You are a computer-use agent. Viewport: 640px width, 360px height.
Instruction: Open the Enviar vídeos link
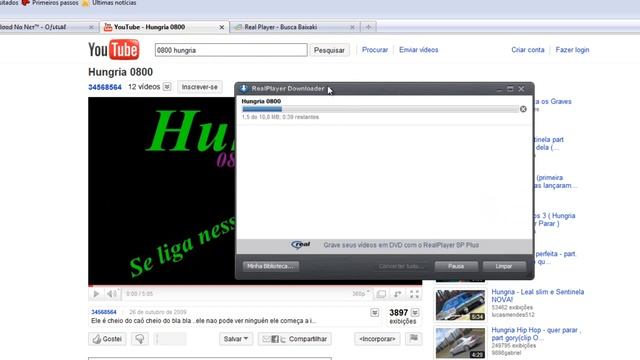418,50
